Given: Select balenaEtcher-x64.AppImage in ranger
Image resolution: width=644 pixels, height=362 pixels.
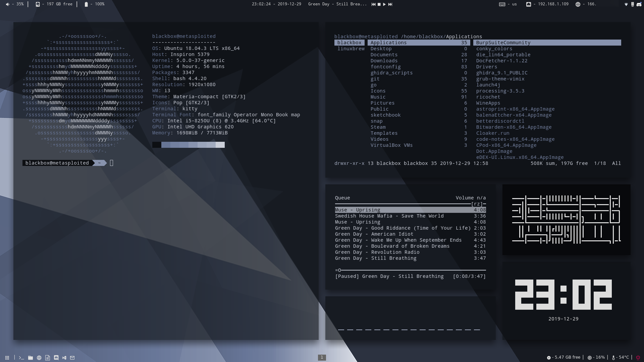Looking at the screenshot, I should coord(514,115).
